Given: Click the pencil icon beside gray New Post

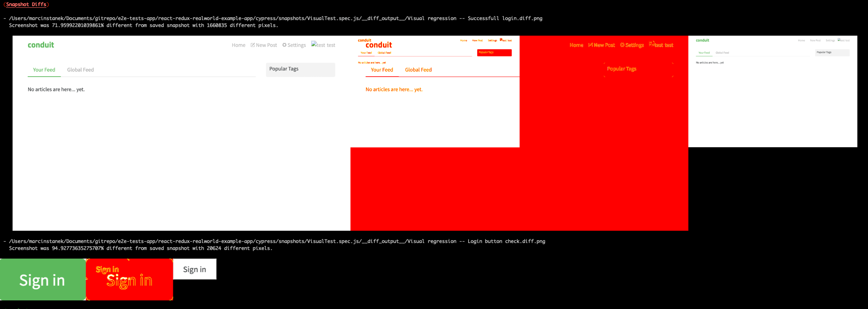Looking at the screenshot, I should pyautogui.click(x=253, y=45).
